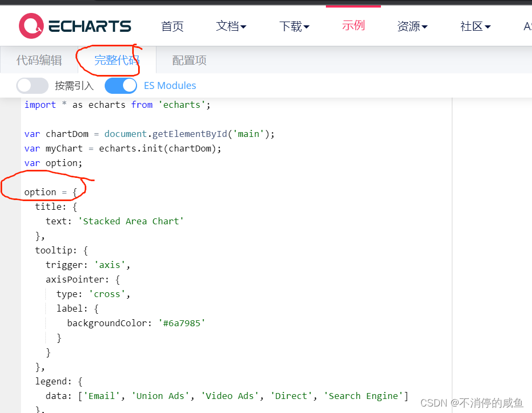Click the color value '#6a7985' in the code
Viewport: 532px width, 413px height.
coord(182,322)
